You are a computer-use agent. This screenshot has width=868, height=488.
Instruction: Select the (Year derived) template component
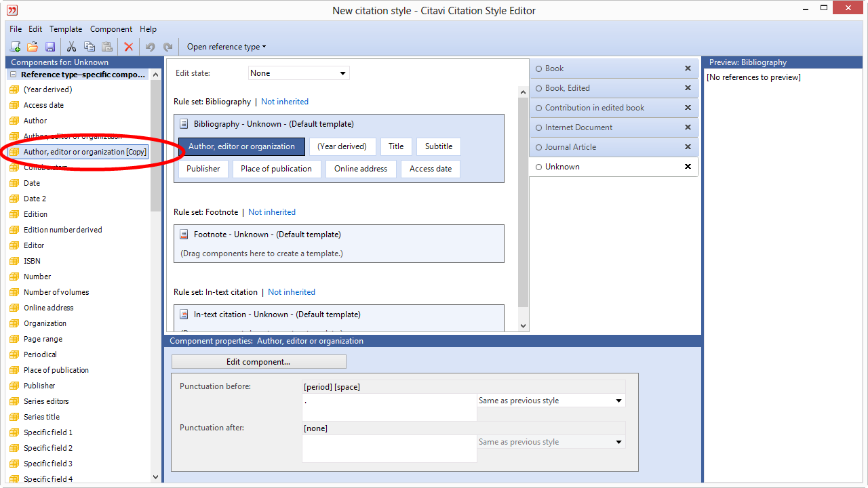[x=342, y=146]
